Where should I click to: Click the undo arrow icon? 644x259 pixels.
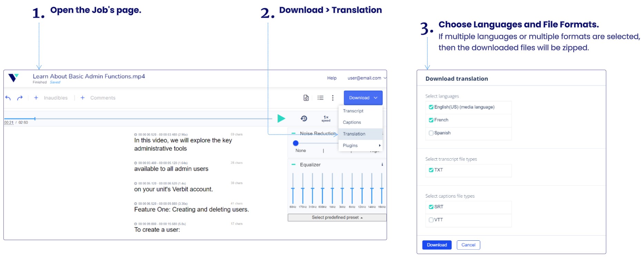click(x=8, y=98)
